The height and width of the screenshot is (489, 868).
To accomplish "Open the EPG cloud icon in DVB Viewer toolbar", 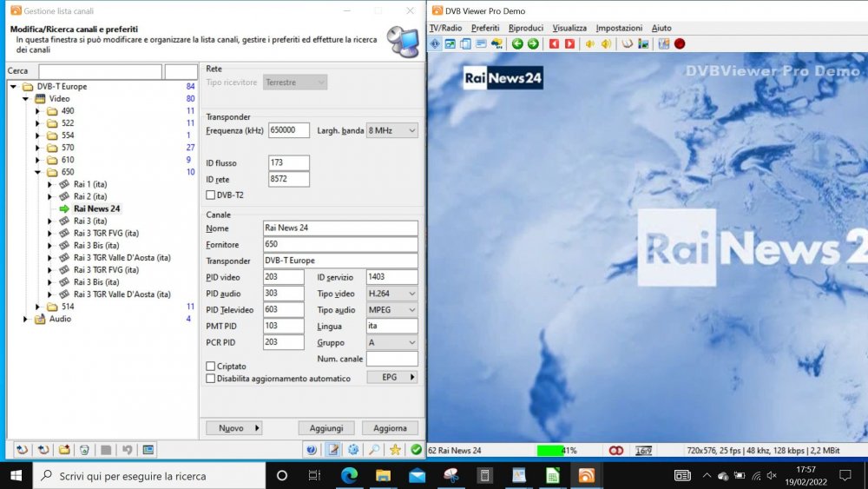I will [496, 43].
